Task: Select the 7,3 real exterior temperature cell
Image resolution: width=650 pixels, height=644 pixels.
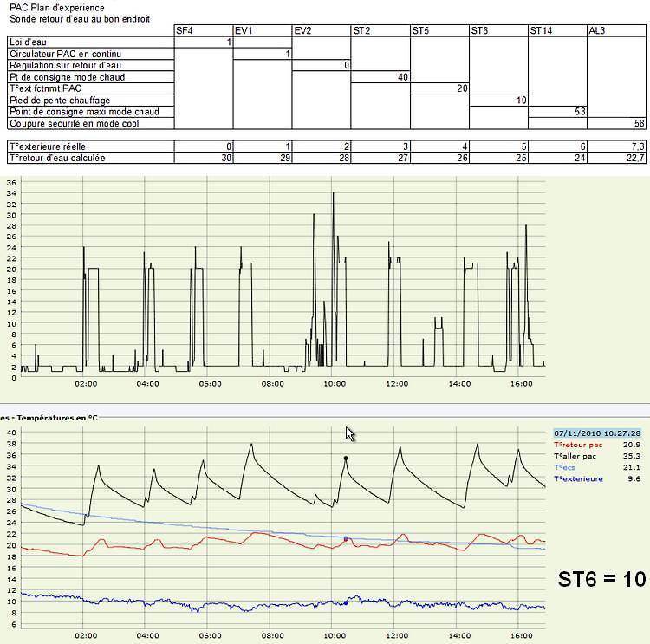Action: pos(615,146)
